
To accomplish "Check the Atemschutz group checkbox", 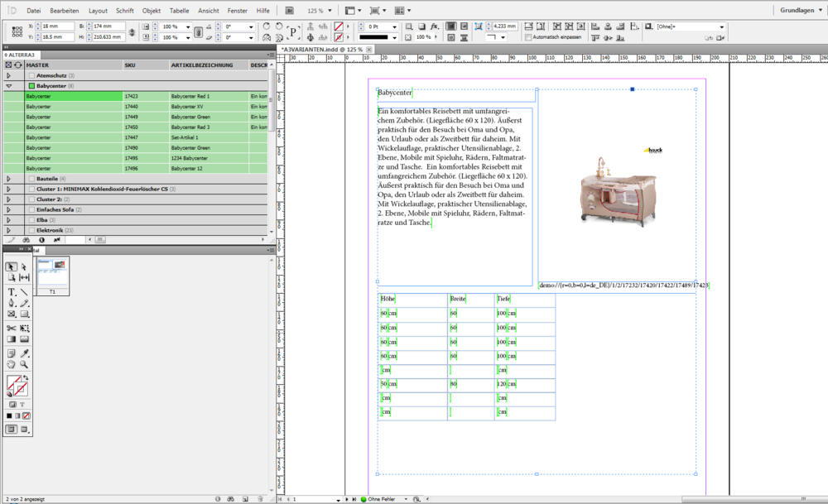I will click(x=31, y=75).
